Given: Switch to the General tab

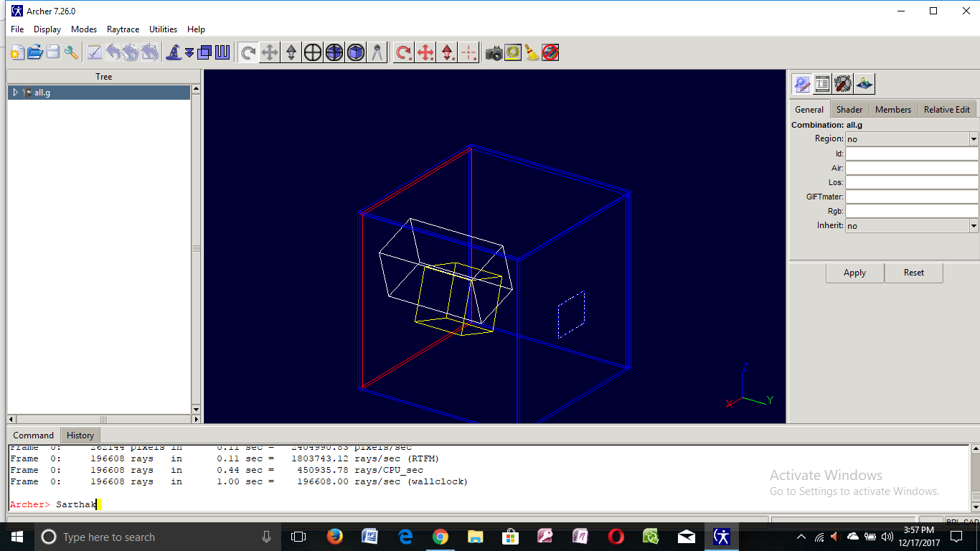Looking at the screenshot, I should click(809, 109).
